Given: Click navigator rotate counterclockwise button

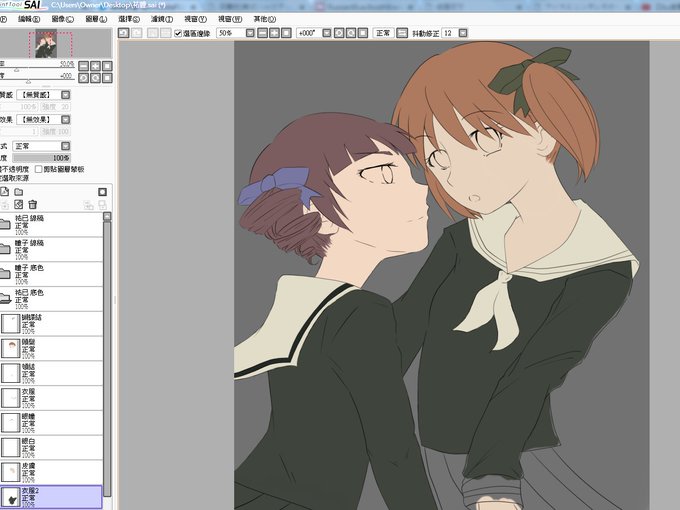Looking at the screenshot, I should click(x=84, y=78).
